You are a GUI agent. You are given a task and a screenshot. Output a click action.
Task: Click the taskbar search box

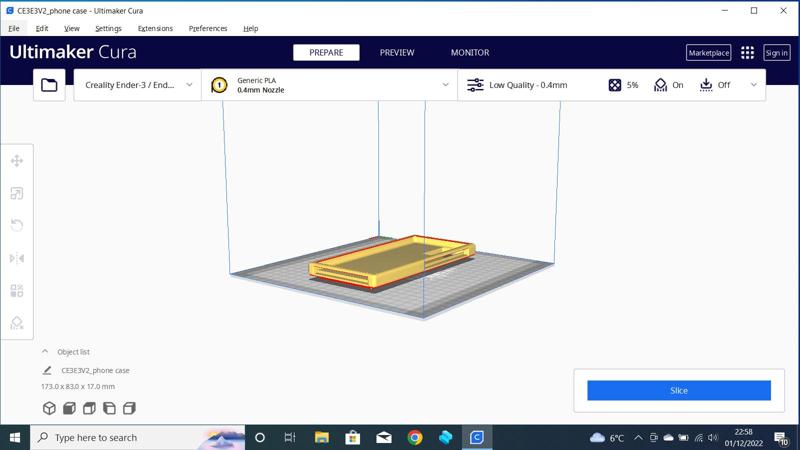(138, 437)
